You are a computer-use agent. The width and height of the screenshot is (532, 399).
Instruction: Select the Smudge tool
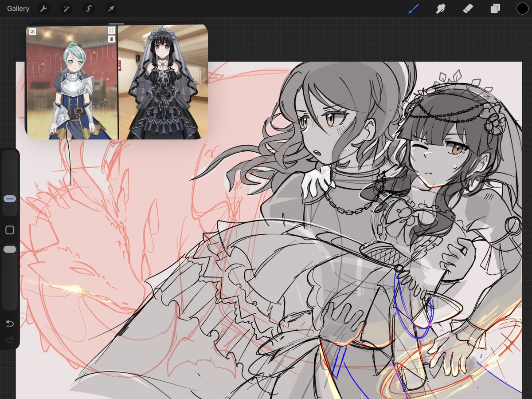(x=441, y=8)
